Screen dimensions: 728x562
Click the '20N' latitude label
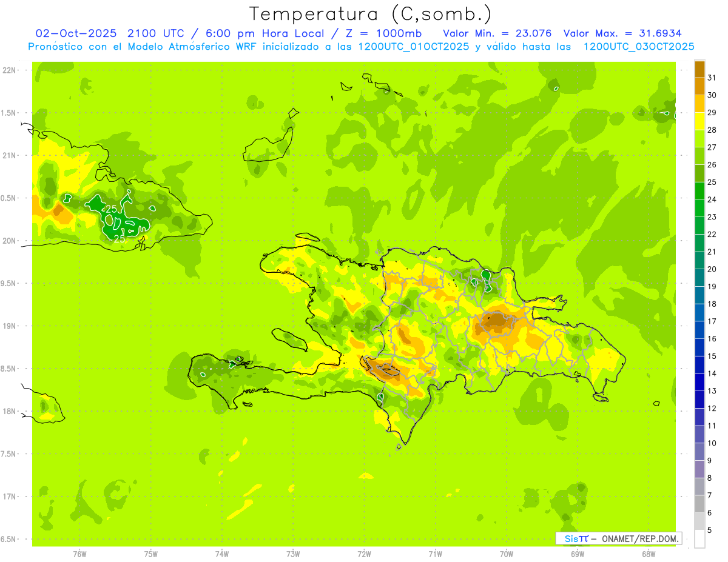point(10,241)
